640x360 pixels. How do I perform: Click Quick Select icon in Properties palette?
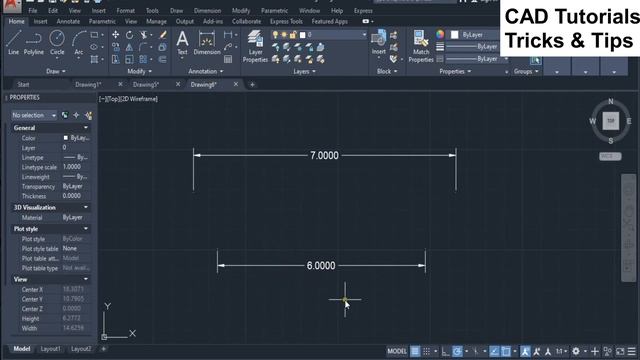[89, 116]
